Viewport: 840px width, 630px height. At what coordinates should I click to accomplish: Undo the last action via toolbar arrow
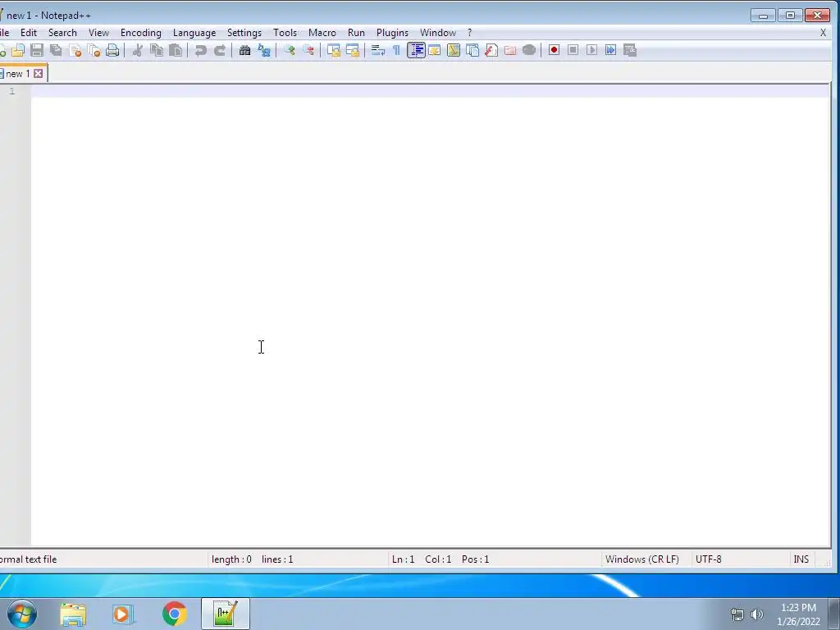tap(201, 50)
